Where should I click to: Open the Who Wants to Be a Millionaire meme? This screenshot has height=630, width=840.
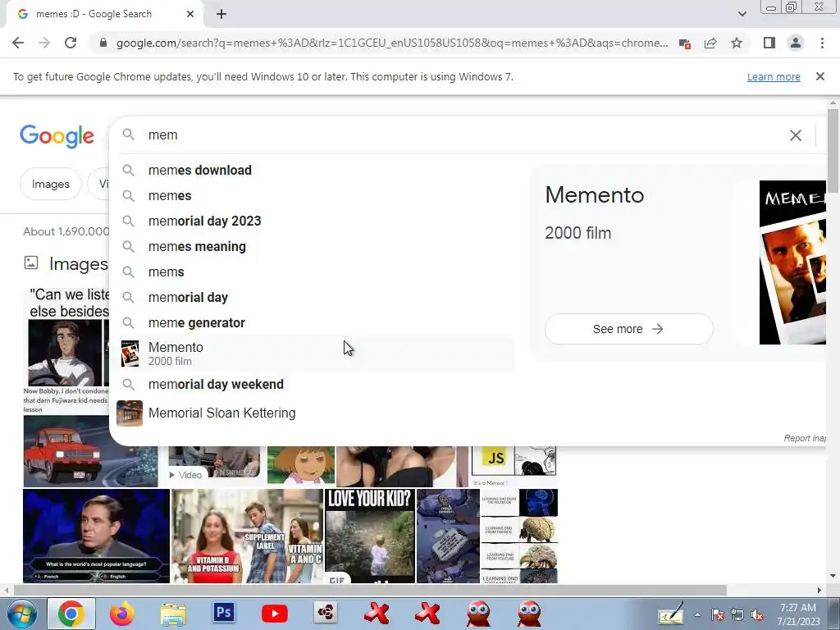point(97,536)
